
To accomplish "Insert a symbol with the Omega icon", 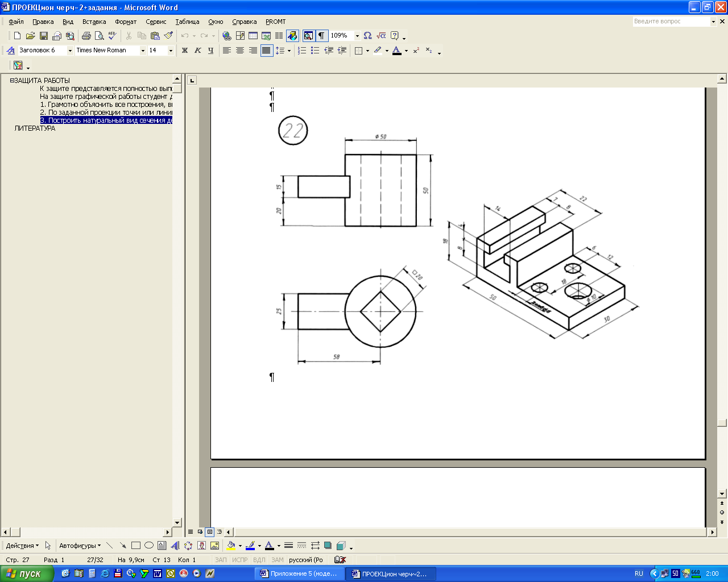I will tap(367, 36).
